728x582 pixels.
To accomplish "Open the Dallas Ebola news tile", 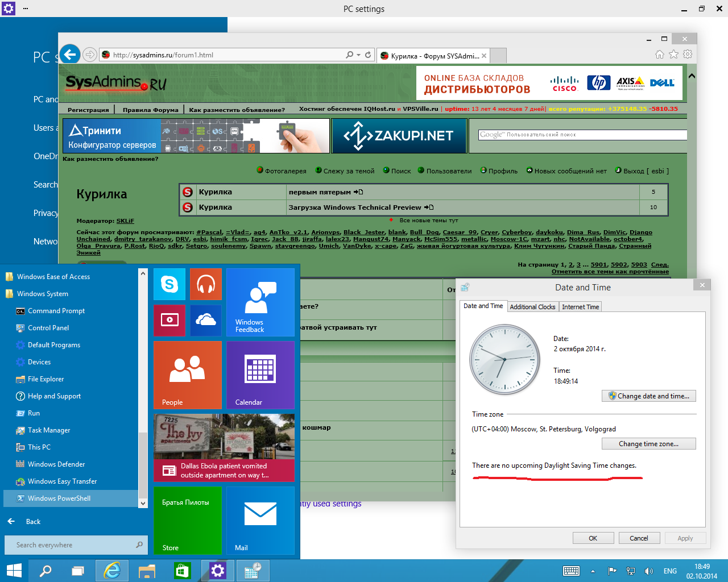I will tap(224, 448).
